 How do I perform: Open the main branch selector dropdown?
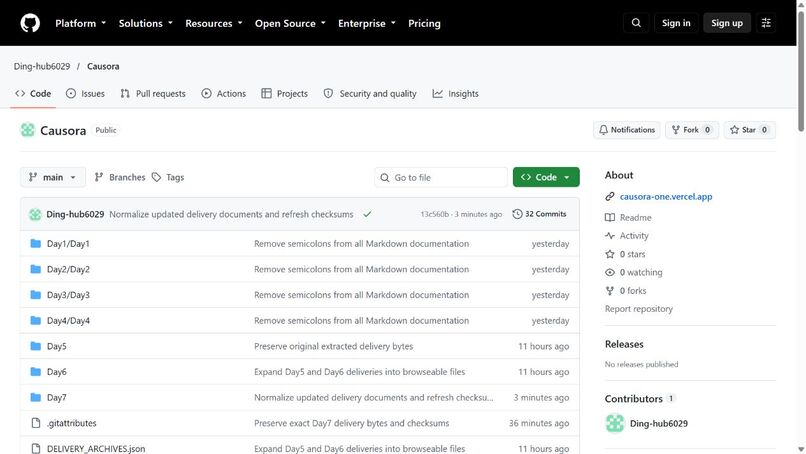53,177
